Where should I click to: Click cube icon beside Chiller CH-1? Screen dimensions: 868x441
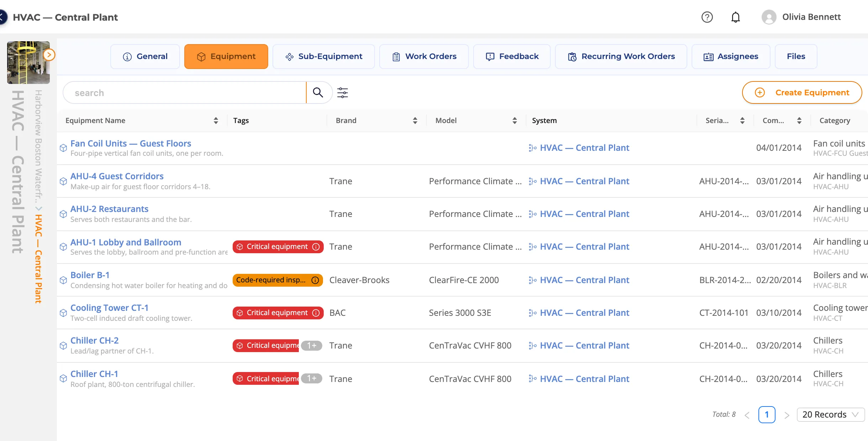[x=63, y=378]
